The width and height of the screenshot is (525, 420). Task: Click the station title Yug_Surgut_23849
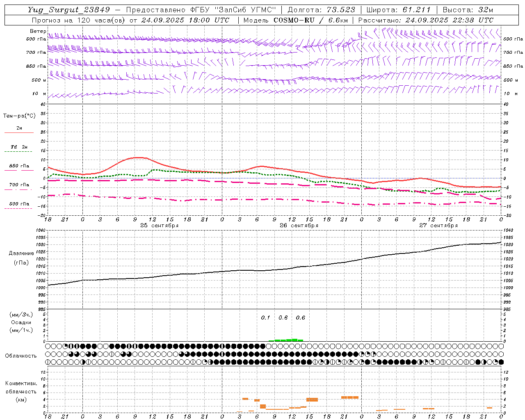(x=69, y=10)
